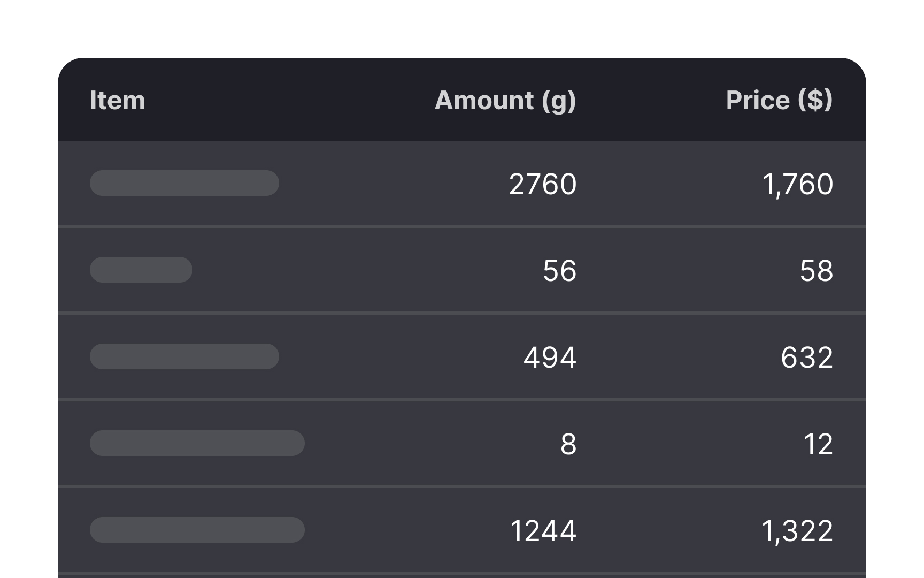924x578 pixels.
Task: Click the amount value 8
Action: point(568,444)
